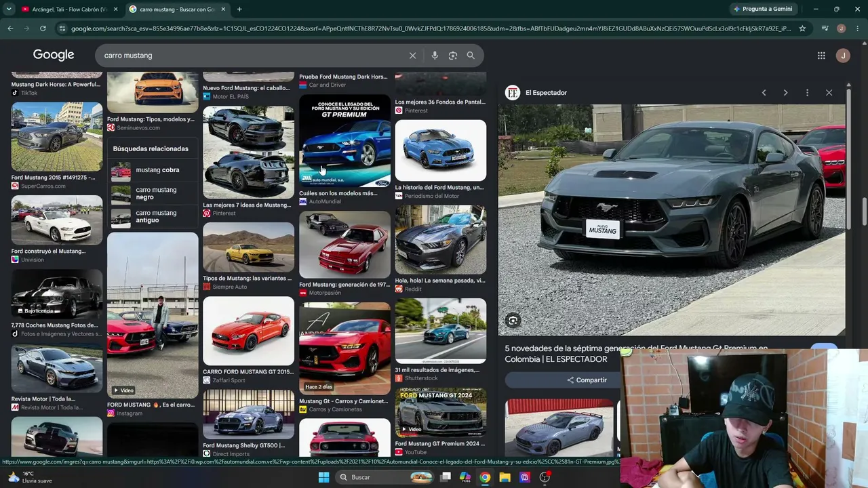Viewport: 868px width, 488px height.
Task: Reload the current page
Action: click(x=43, y=28)
